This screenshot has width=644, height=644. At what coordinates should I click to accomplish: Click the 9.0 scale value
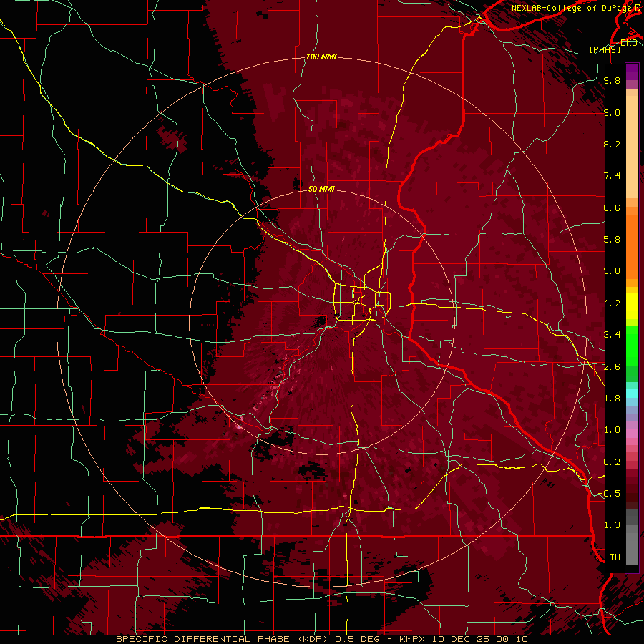[612, 112]
